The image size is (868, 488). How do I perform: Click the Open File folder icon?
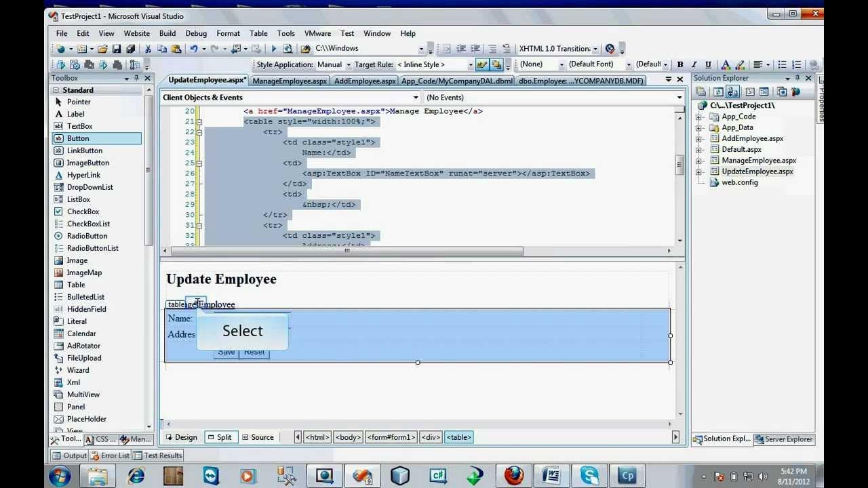[x=102, y=49]
